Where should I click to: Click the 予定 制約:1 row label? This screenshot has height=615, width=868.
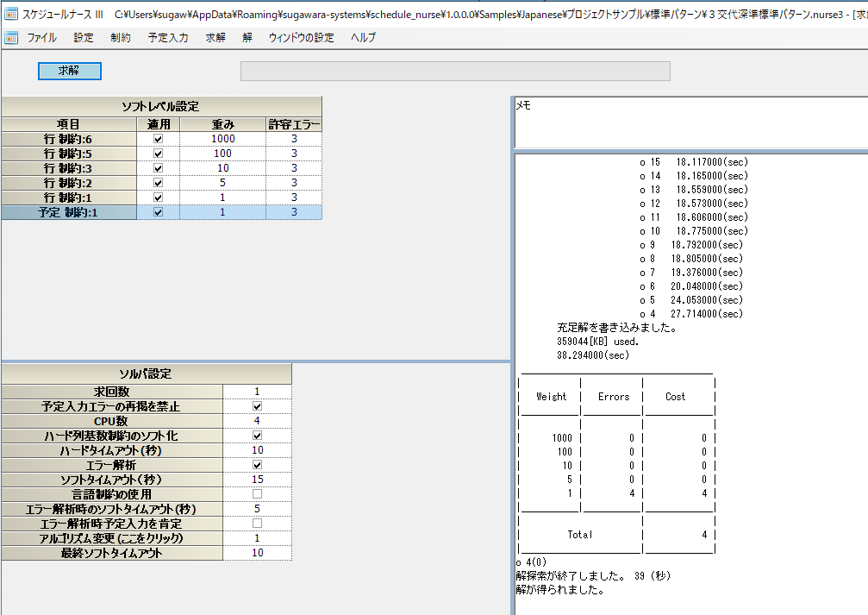coord(69,212)
